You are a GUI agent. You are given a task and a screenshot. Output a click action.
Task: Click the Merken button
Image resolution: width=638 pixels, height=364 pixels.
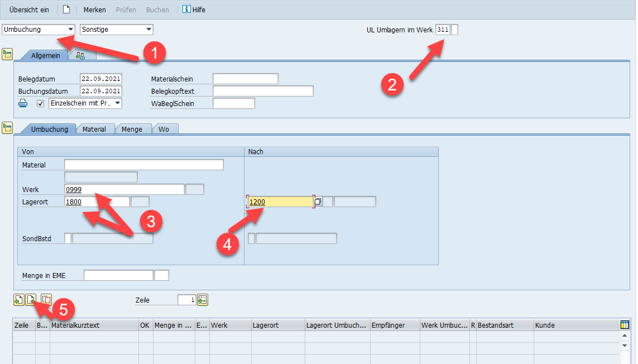point(94,9)
